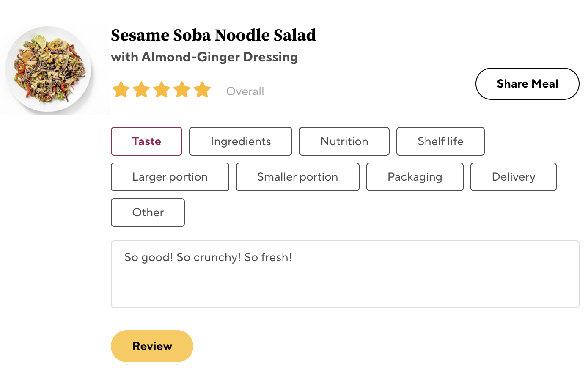Image resolution: width=588 pixels, height=375 pixels.
Task: Select the Larger portion tag
Action: 170,177
